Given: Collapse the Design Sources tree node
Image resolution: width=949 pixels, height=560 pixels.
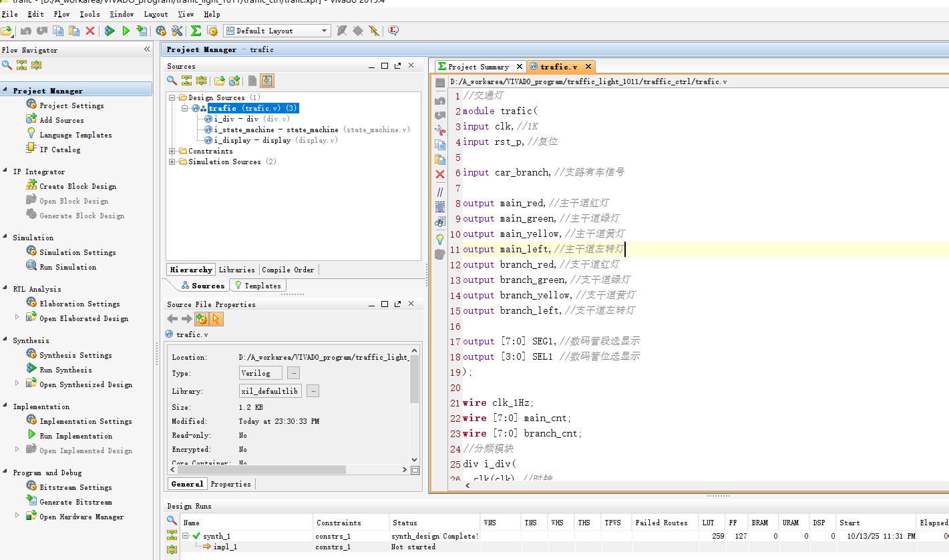Looking at the screenshot, I should tap(172, 97).
